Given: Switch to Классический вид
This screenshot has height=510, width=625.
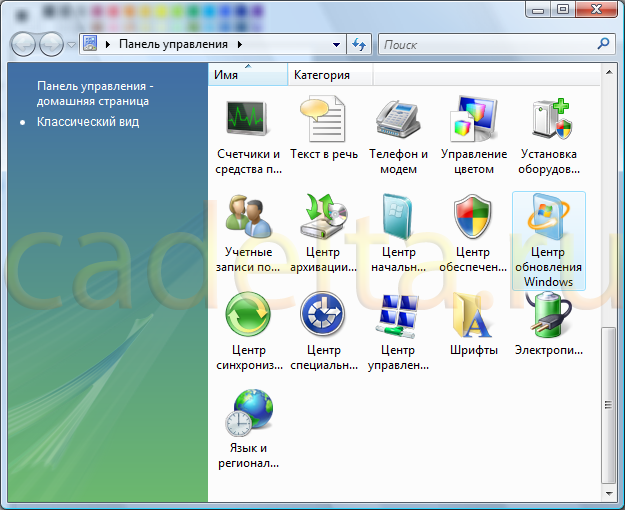Looking at the screenshot, I should tap(88, 122).
